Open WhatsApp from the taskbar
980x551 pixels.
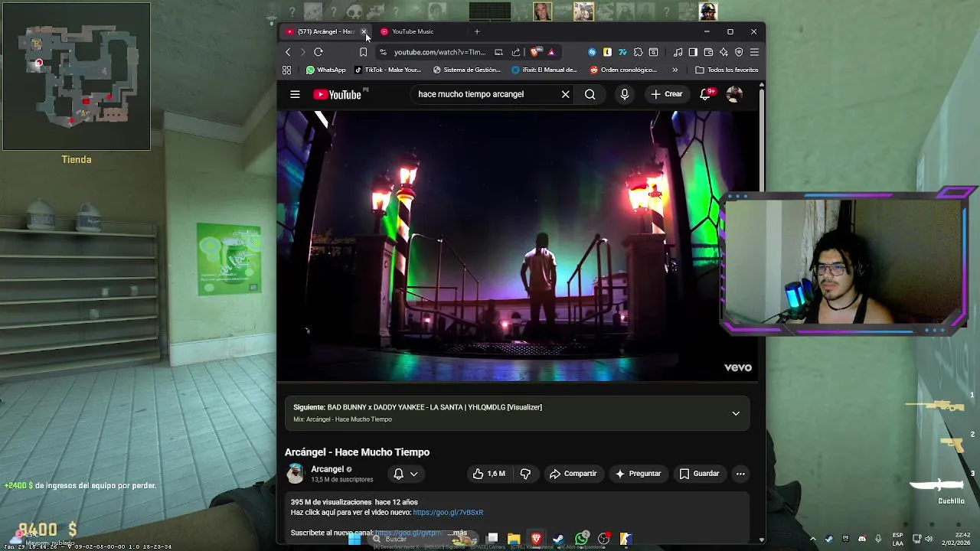tap(581, 539)
